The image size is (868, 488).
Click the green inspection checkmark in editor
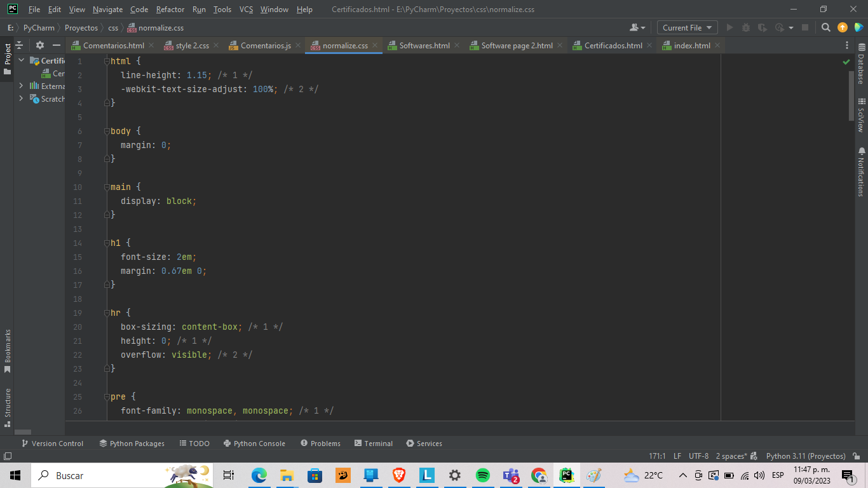(x=846, y=62)
